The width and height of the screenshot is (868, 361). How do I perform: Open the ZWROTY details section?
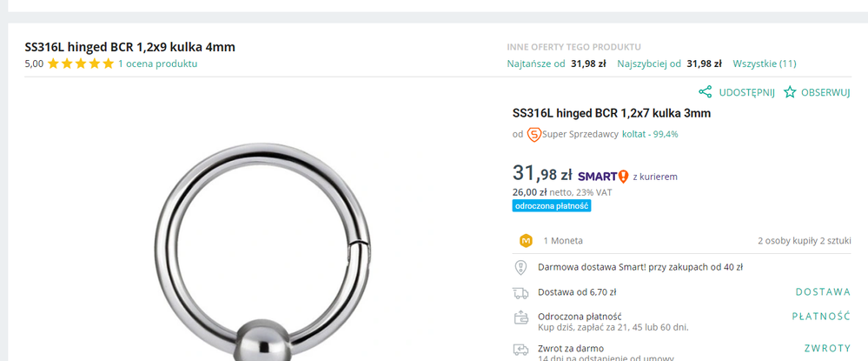pos(826,348)
